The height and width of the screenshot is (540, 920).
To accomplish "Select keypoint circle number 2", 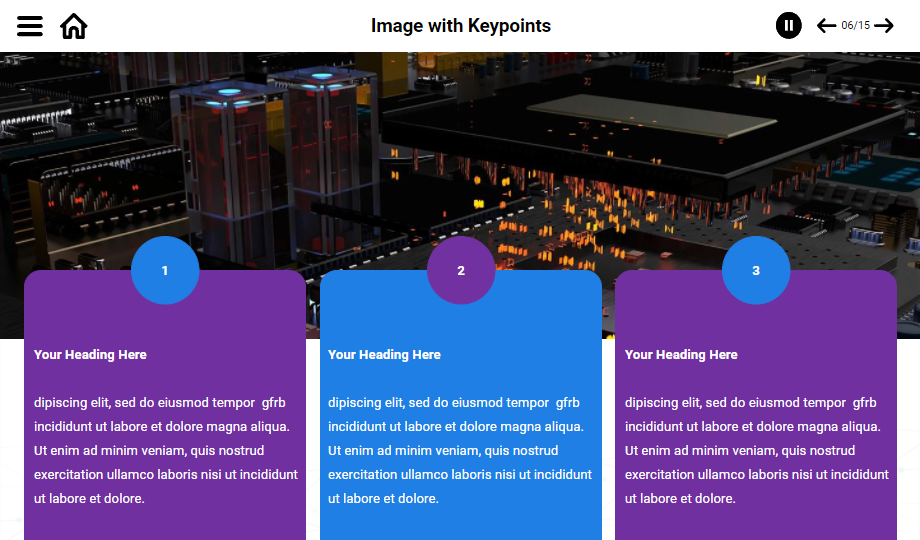I will point(461,270).
